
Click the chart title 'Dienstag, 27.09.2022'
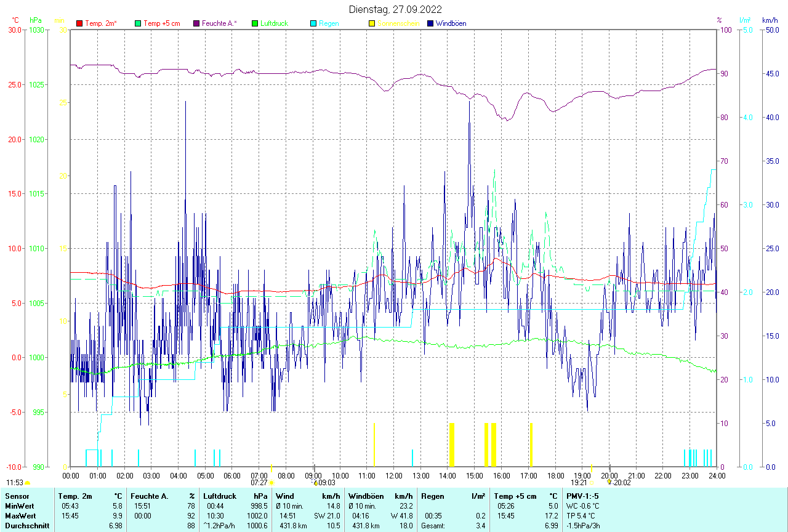pos(395,9)
